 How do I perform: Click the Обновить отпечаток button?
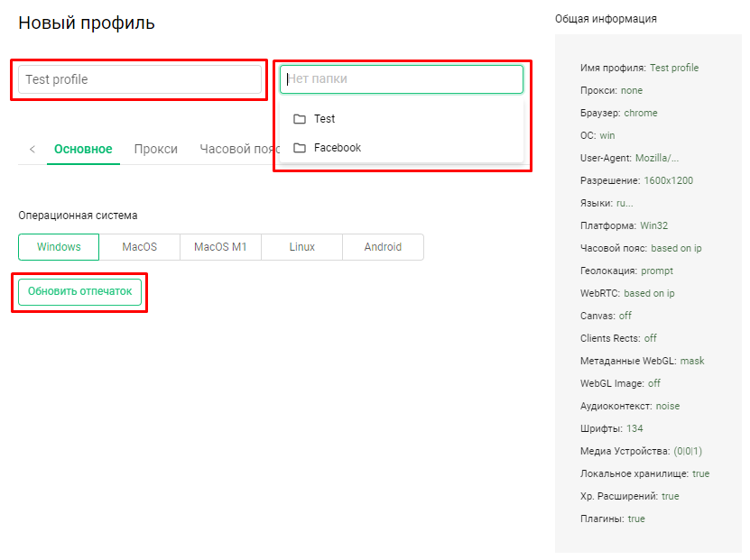click(x=80, y=291)
